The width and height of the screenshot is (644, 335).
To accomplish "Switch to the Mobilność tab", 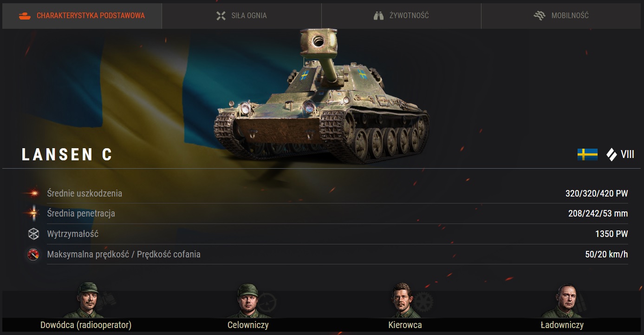I will click(x=561, y=16).
